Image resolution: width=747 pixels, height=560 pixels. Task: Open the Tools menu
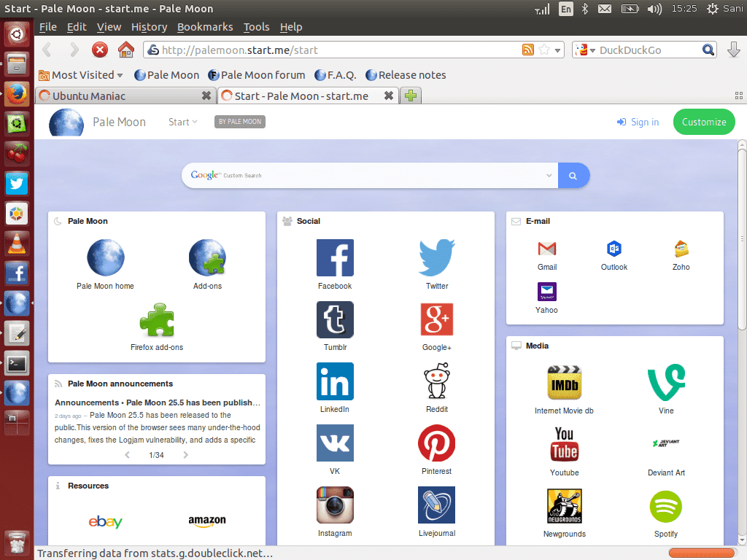(256, 27)
